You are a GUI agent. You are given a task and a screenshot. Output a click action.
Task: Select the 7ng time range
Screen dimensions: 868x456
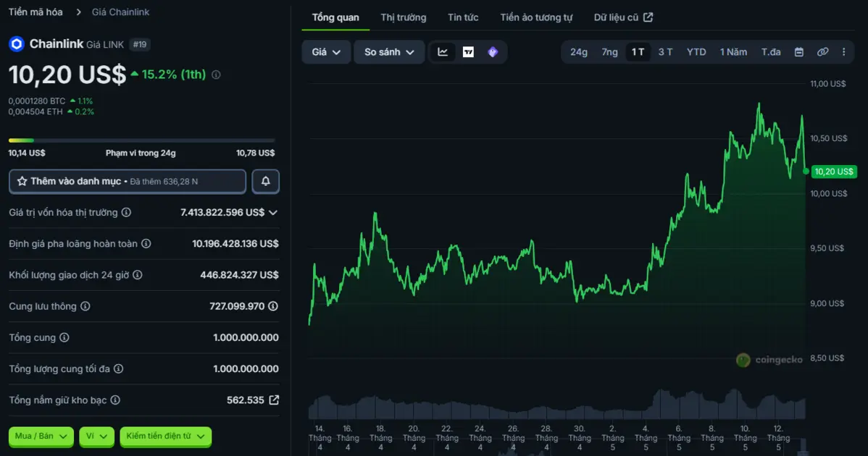[x=609, y=52]
